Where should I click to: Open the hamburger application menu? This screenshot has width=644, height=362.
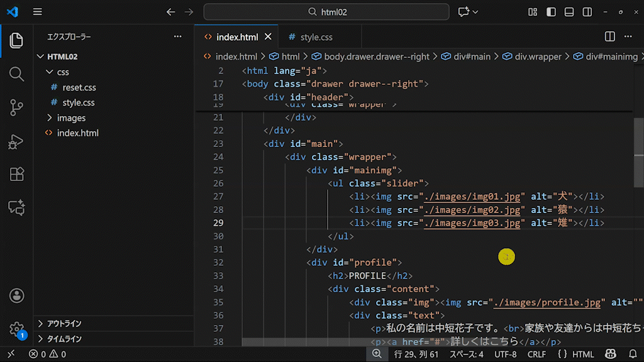(x=38, y=12)
